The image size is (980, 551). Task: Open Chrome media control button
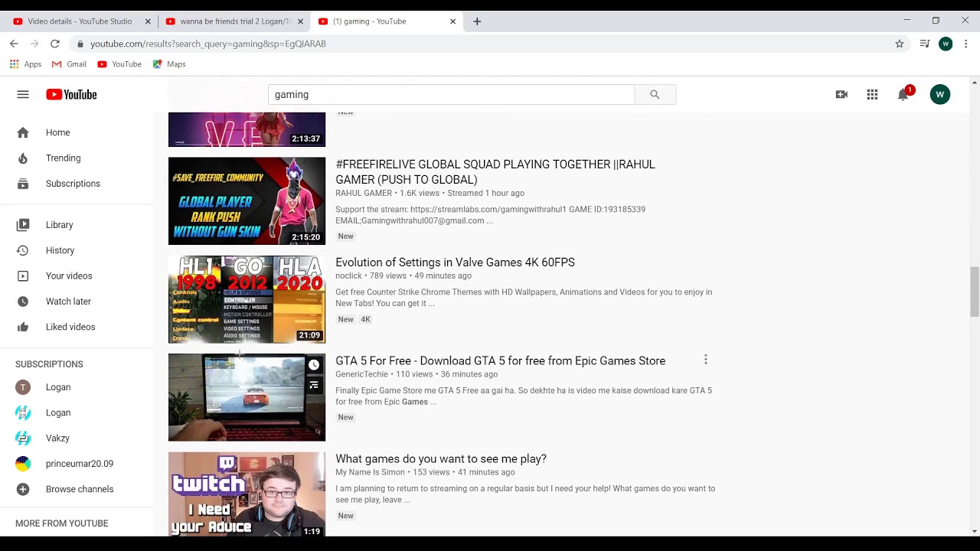925,44
